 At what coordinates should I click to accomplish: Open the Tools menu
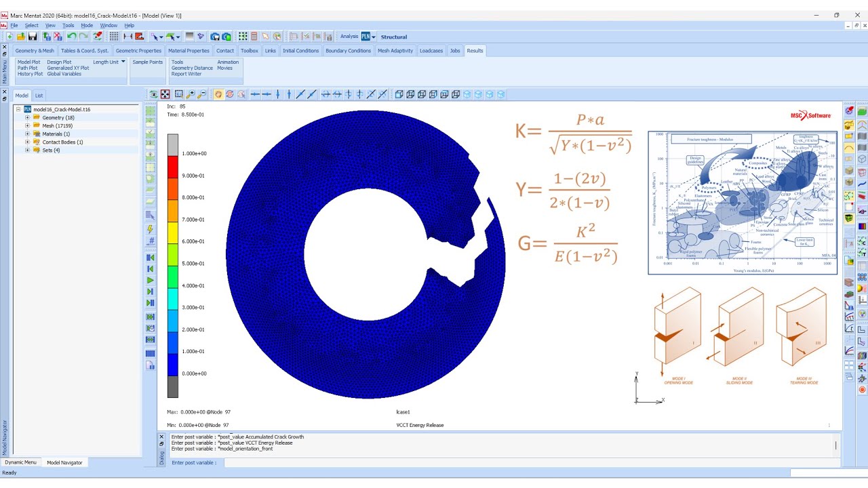tap(68, 25)
